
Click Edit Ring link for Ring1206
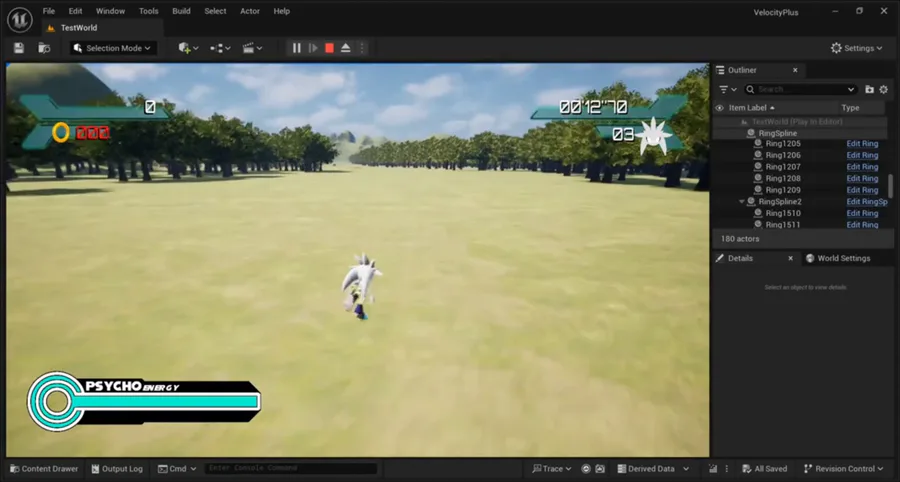pos(862,155)
